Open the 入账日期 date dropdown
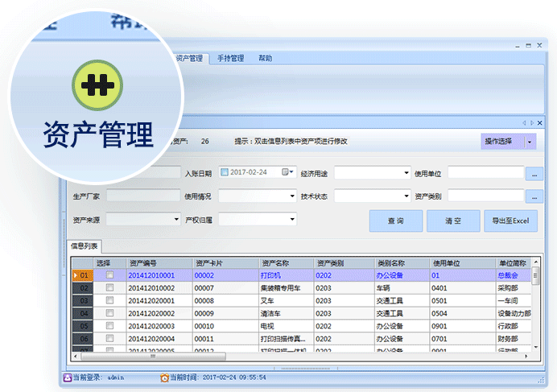The height and width of the screenshot is (392, 557). (x=291, y=172)
